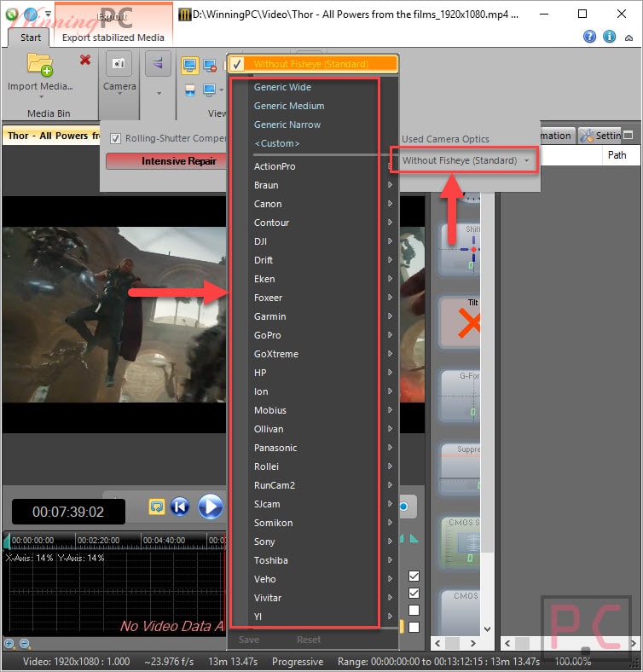This screenshot has height=672, width=643.
Task: Zoom out on the timeline graph
Action: pyautogui.click(x=25, y=643)
